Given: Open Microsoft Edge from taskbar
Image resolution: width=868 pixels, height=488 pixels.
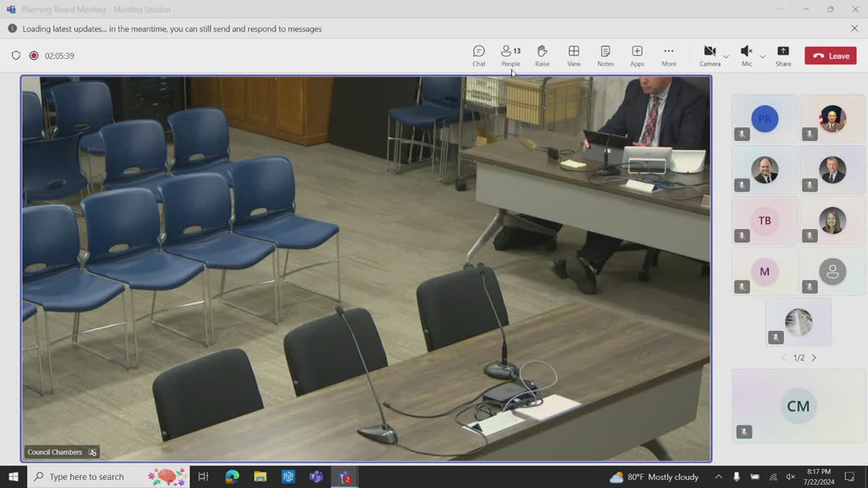Looking at the screenshot, I should click(x=232, y=476).
